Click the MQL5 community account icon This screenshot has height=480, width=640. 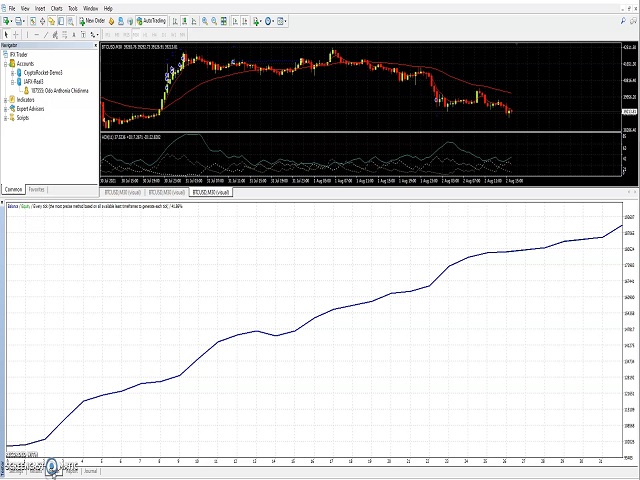click(121, 21)
